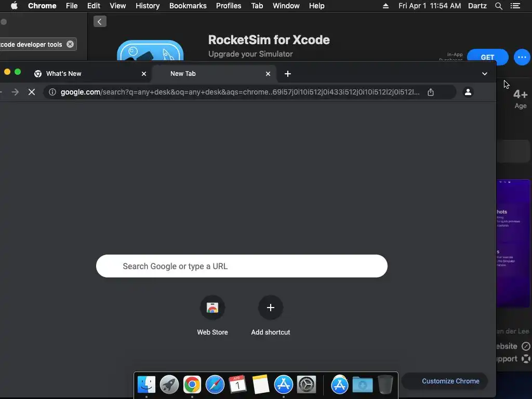The height and width of the screenshot is (399, 532).
Task: Go back in the App Store window
Action: pyautogui.click(x=100, y=22)
